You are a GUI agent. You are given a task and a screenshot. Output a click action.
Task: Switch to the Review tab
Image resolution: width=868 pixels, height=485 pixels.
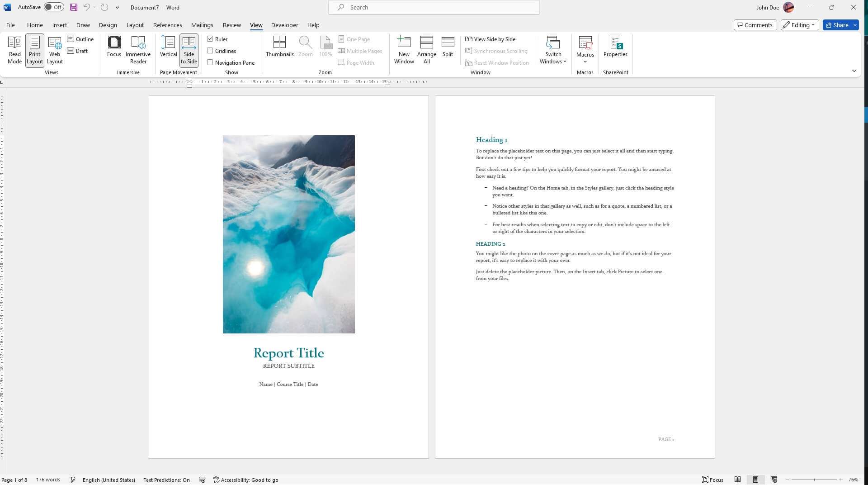tap(231, 25)
